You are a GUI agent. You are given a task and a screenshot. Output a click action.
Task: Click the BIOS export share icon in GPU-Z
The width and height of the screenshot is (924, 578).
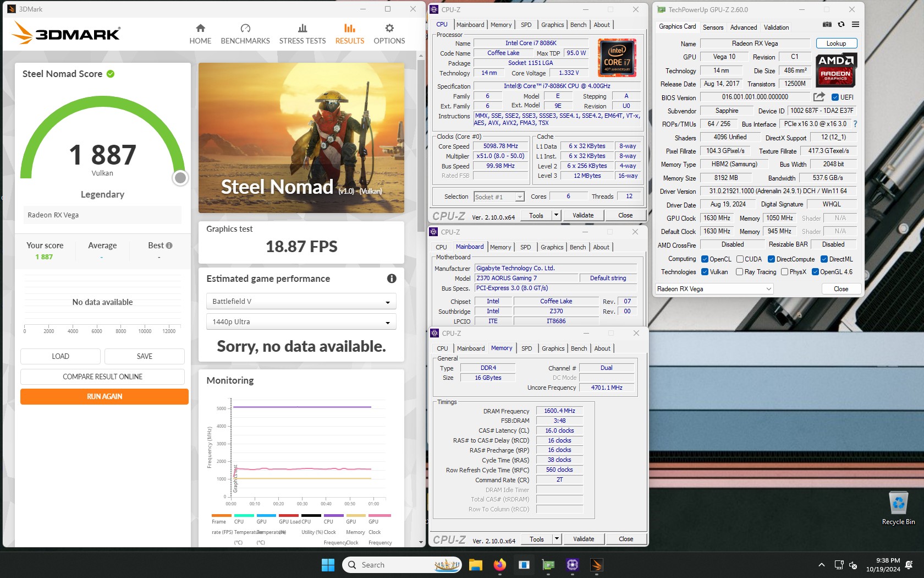819,97
